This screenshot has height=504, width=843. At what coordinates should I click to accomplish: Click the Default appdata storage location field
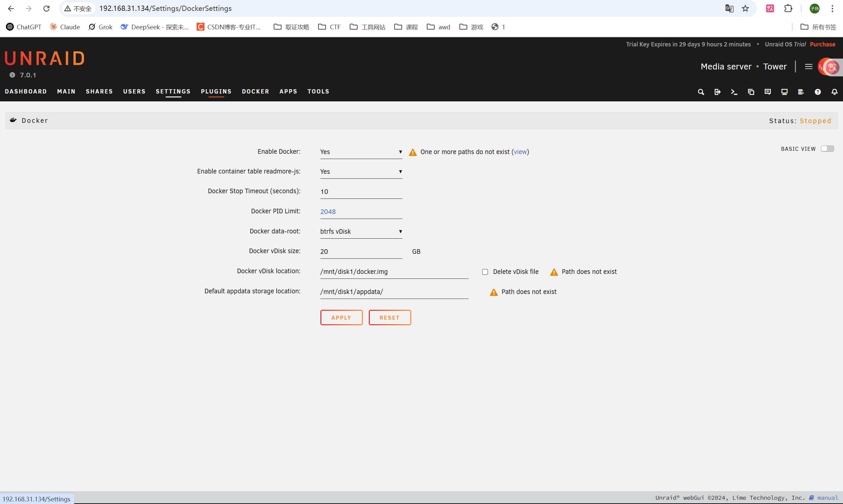coord(394,292)
